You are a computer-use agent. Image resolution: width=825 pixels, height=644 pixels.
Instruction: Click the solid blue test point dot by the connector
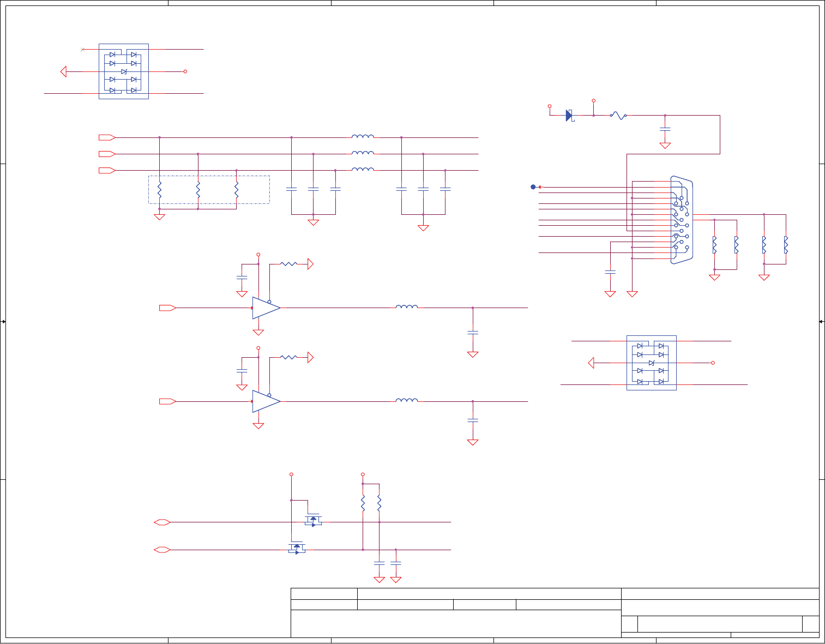tap(533, 187)
